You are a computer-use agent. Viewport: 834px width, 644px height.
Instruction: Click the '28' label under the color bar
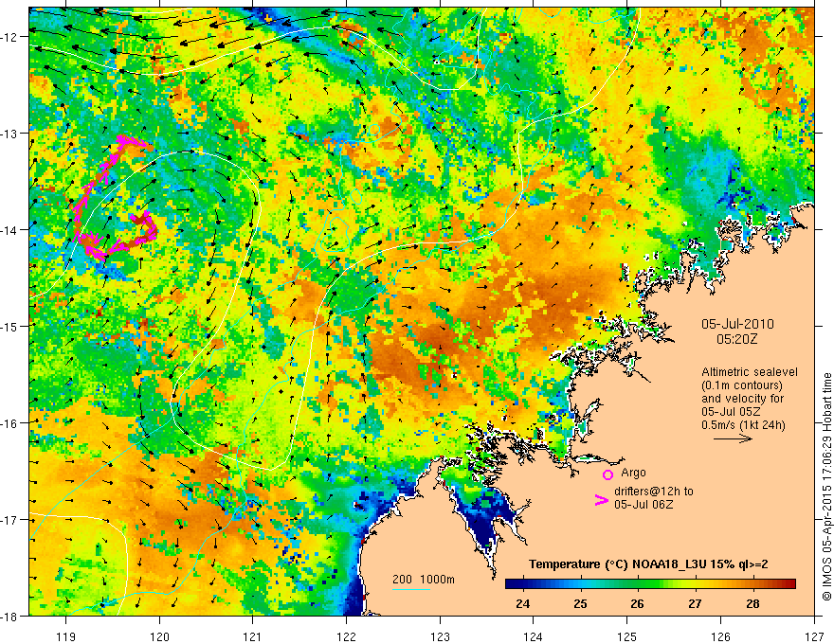752,603
